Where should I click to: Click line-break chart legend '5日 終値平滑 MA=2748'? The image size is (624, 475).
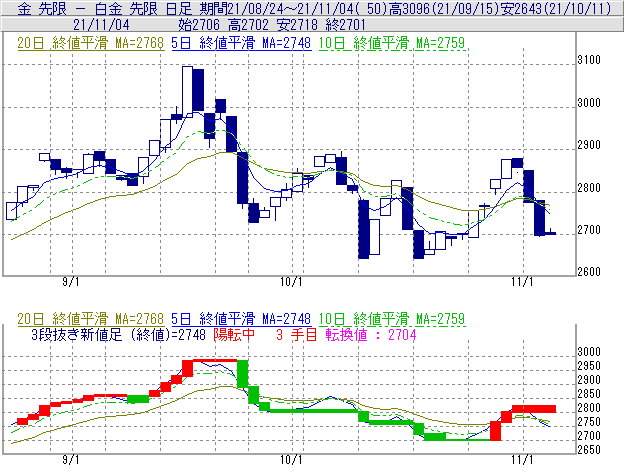point(241,319)
